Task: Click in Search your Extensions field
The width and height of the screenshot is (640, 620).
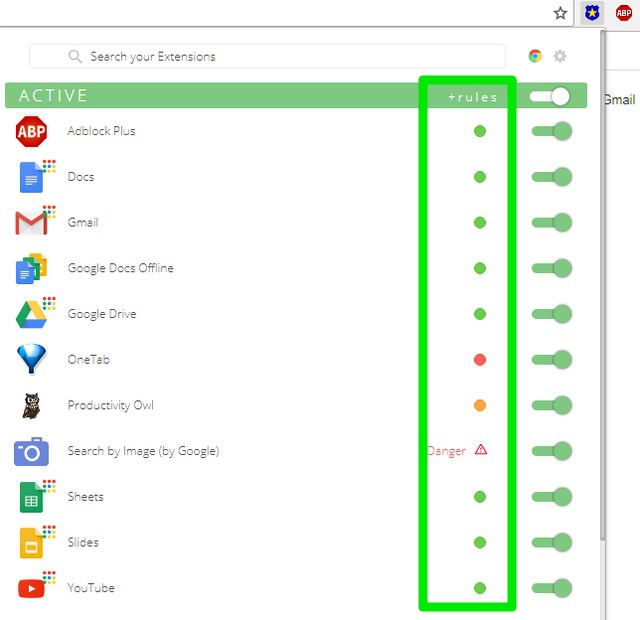Action: [x=267, y=56]
